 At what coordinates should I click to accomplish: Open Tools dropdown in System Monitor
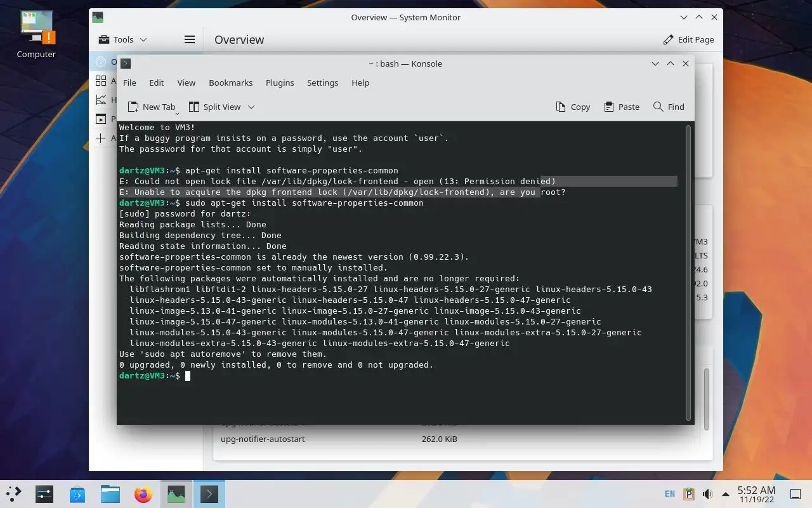tap(122, 39)
